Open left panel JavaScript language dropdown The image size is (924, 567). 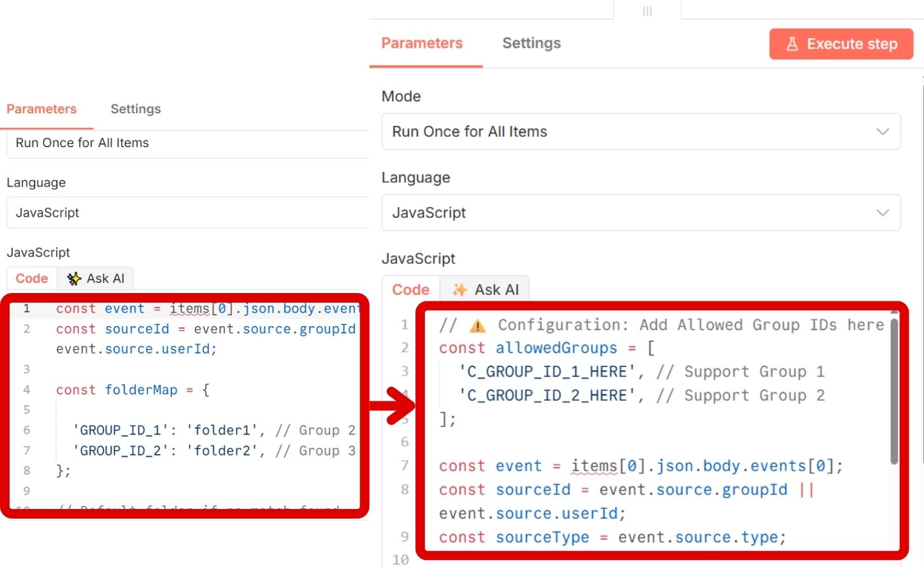coord(188,213)
